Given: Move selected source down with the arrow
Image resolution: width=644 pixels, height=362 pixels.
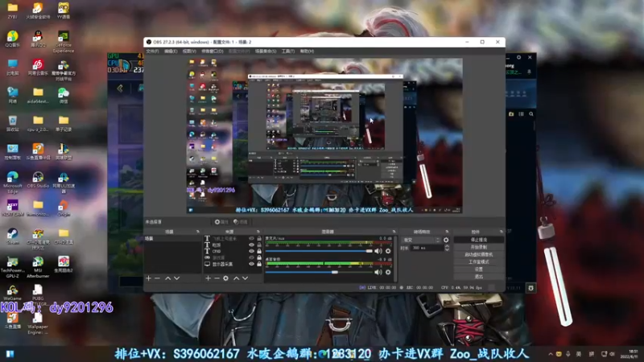Looking at the screenshot, I should 246,278.
